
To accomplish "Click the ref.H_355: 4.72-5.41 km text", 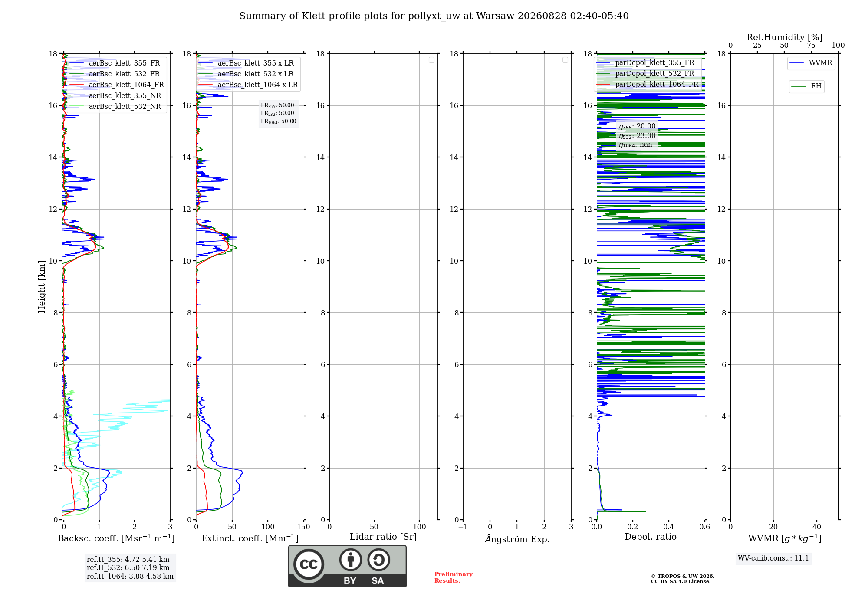I will (x=128, y=560).
